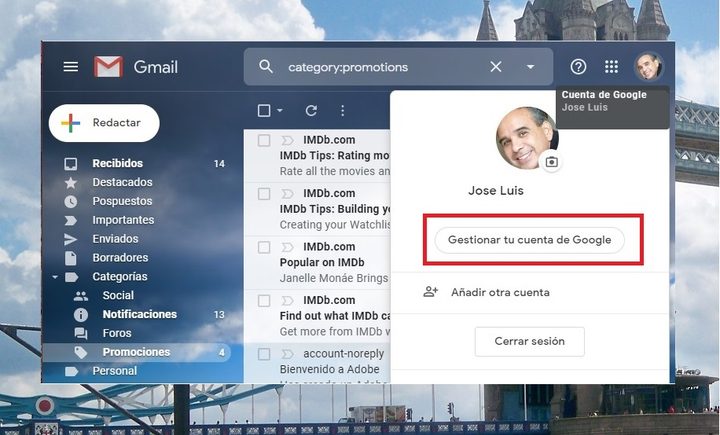
Task: Open the Notificaciones category
Action: [x=140, y=314]
